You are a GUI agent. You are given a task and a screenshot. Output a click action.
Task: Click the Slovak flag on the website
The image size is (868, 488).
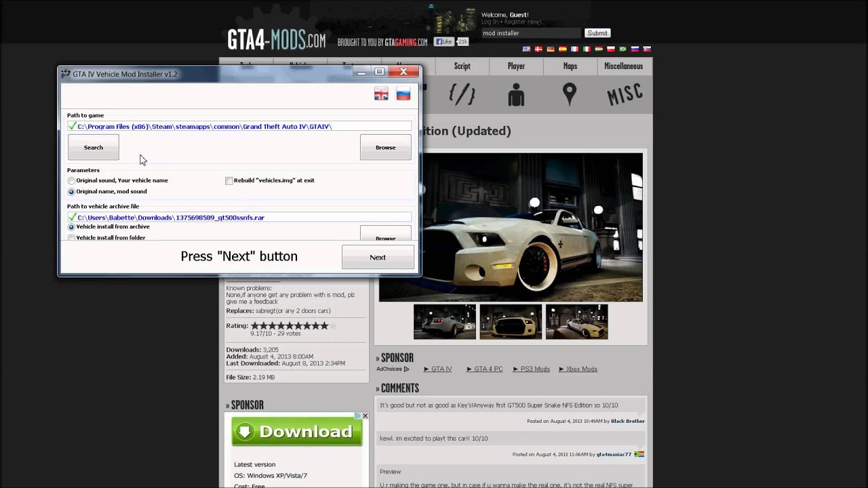[647, 49]
